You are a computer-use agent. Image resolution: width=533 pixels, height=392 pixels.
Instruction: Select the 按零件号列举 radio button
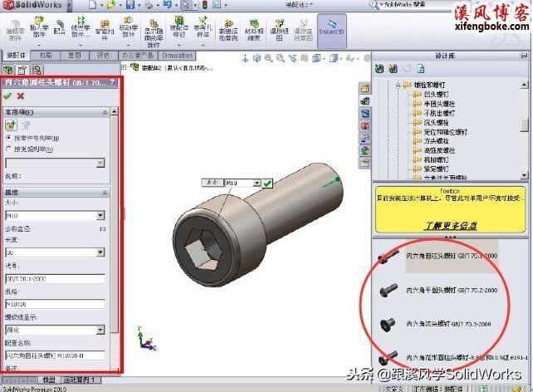pos(9,138)
